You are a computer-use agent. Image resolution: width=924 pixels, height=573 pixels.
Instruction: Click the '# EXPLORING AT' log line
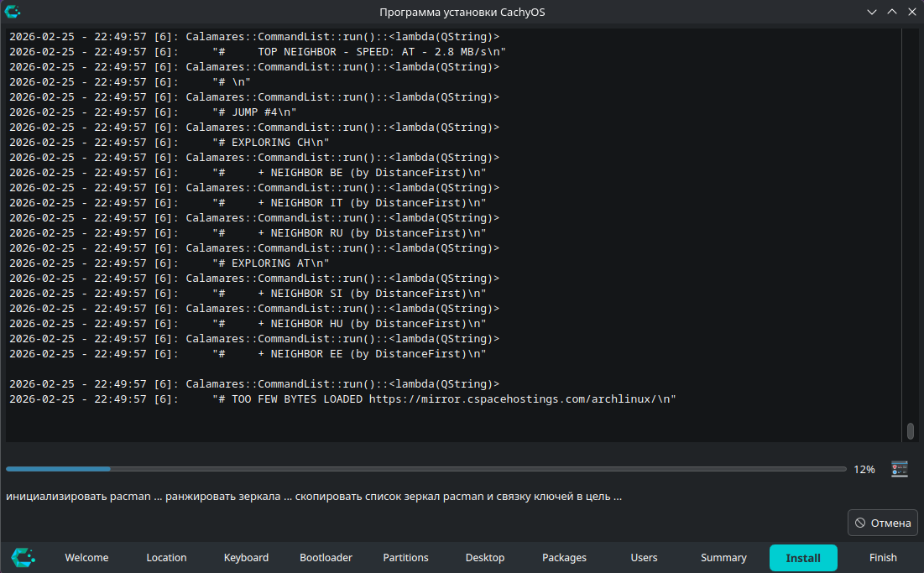click(x=170, y=263)
